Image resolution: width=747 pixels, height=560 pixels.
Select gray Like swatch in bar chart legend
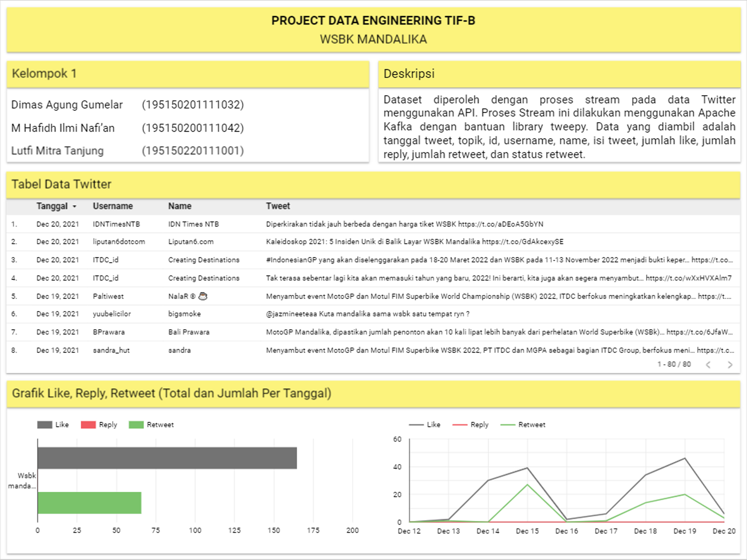[44, 425]
